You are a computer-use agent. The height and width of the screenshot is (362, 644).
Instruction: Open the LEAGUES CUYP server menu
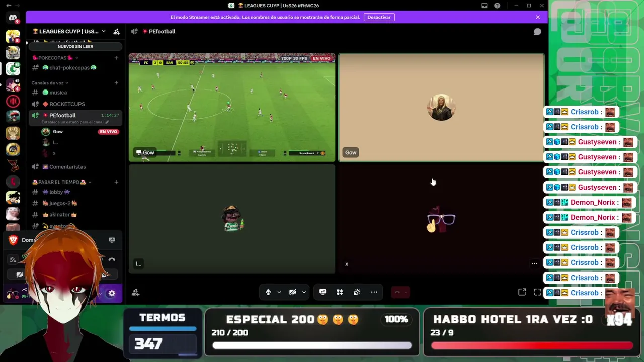click(x=69, y=31)
